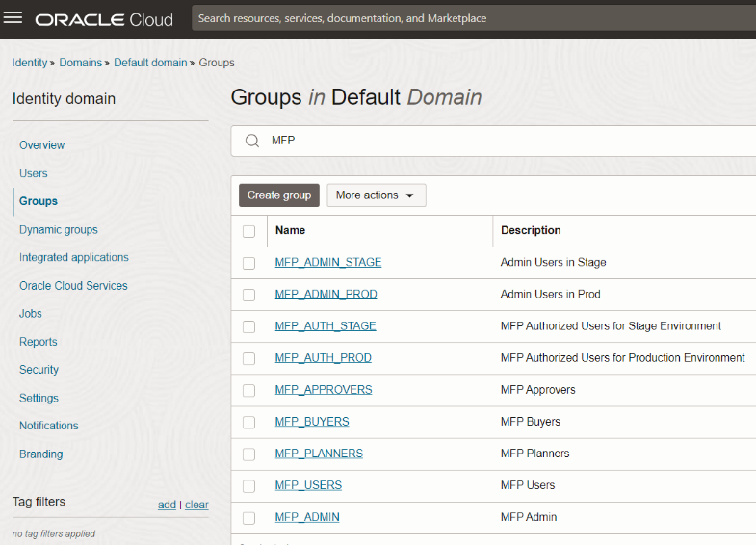Go to Jobs in the sidebar
The height and width of the screenshot is (545, 756).
pos(31,314)
